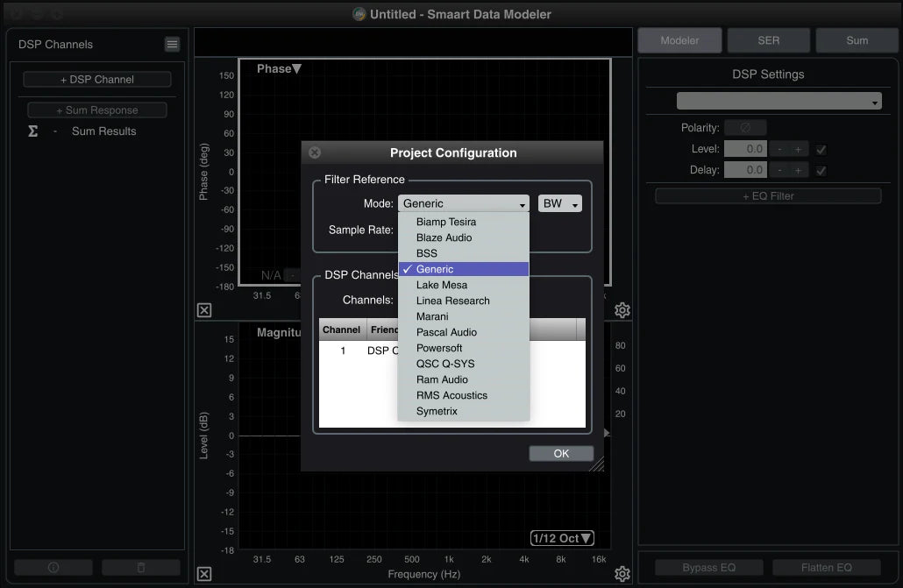Click the + DSP Channel button
903x588 pixels.
tap(97, 80)
